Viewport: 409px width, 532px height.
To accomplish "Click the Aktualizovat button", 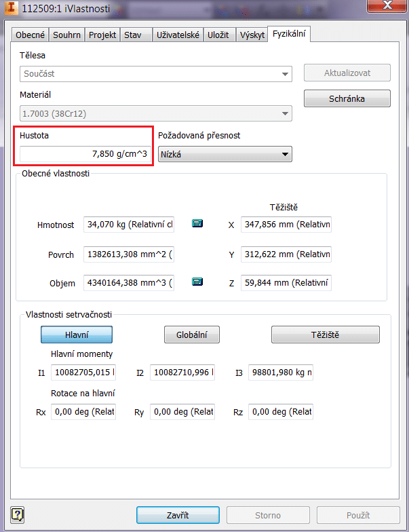I will tap(347, 73).
